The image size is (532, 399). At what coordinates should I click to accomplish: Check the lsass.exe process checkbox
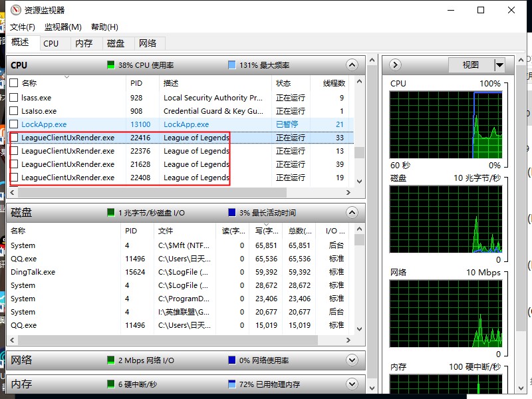14,98
